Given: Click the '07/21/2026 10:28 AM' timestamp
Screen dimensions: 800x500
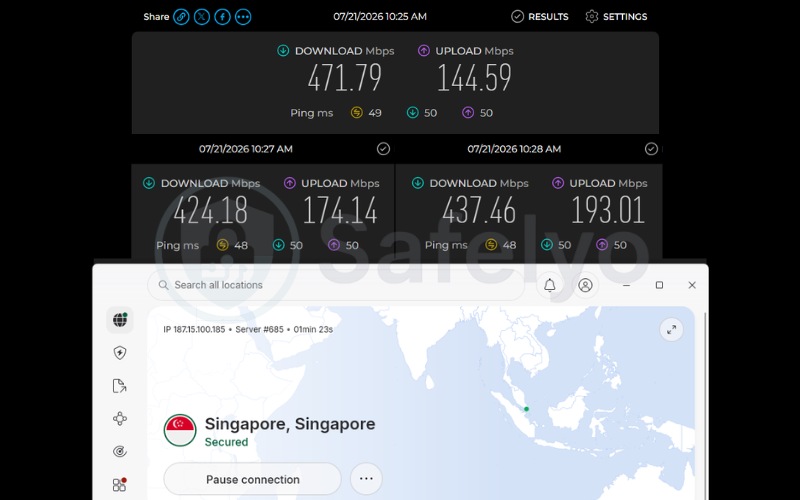Looking at the screenshot, I should click(x=514, y=149).
